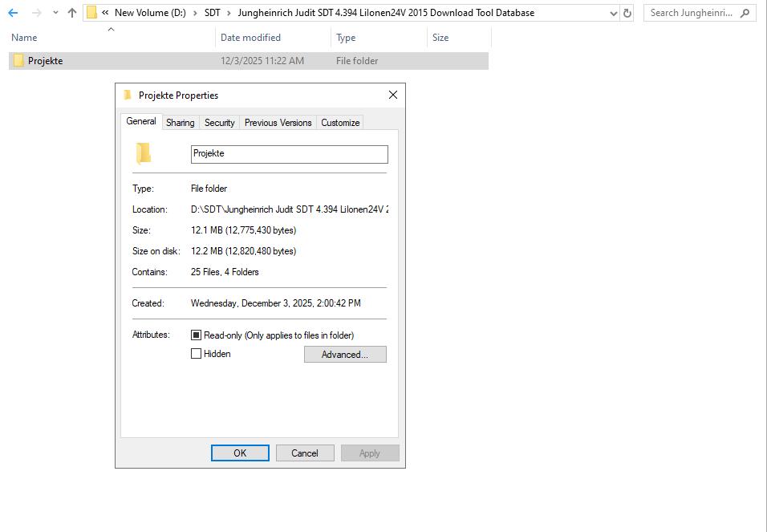This screenshot has height=532, width=767.
Task: Click the up one level arrow
Action: 71,13
